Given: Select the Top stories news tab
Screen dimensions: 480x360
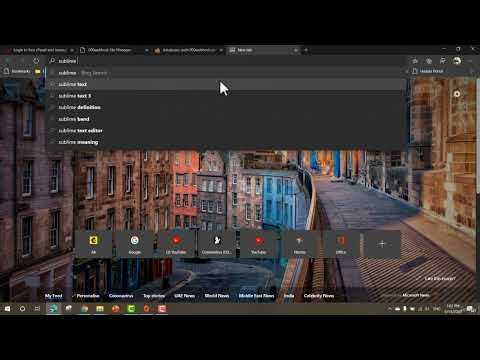Looking at the screenshot, I should click(154, 296).
